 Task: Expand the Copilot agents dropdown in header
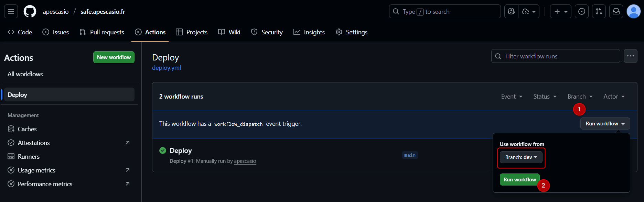(x=529, y=12)
